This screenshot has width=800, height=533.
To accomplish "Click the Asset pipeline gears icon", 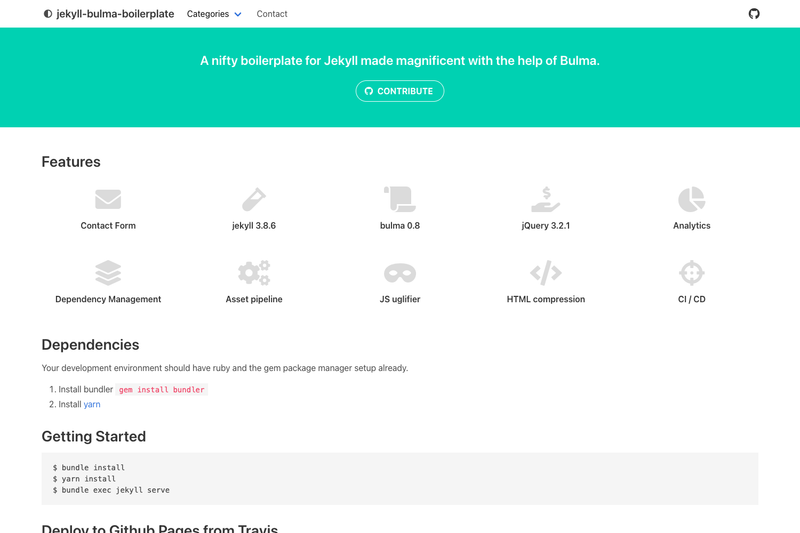I will tap(254, 273).
